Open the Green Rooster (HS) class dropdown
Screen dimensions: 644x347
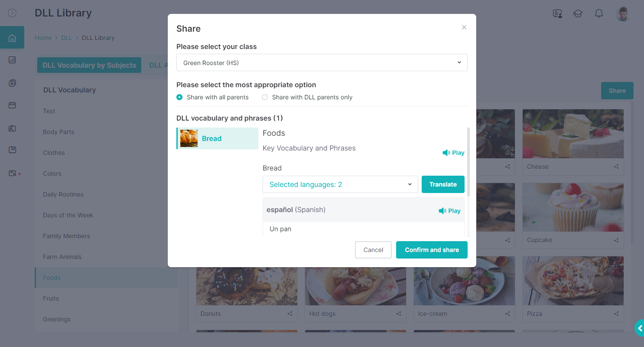[322, 62]
